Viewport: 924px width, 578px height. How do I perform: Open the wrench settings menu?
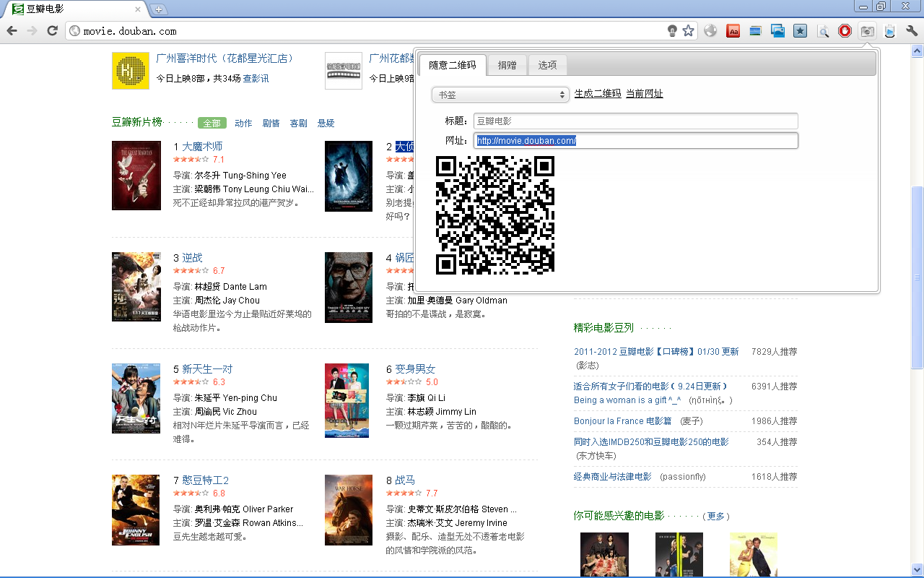tap(912, 30)
